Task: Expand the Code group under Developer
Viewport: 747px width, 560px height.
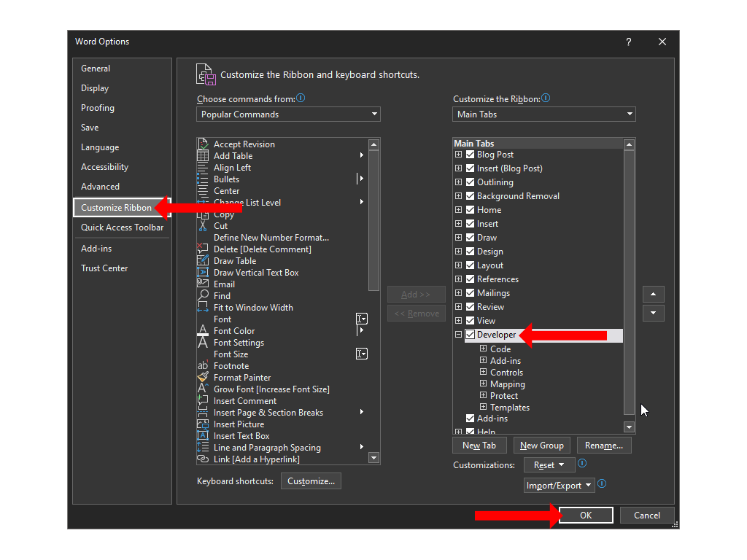Action: pos(483,349)
